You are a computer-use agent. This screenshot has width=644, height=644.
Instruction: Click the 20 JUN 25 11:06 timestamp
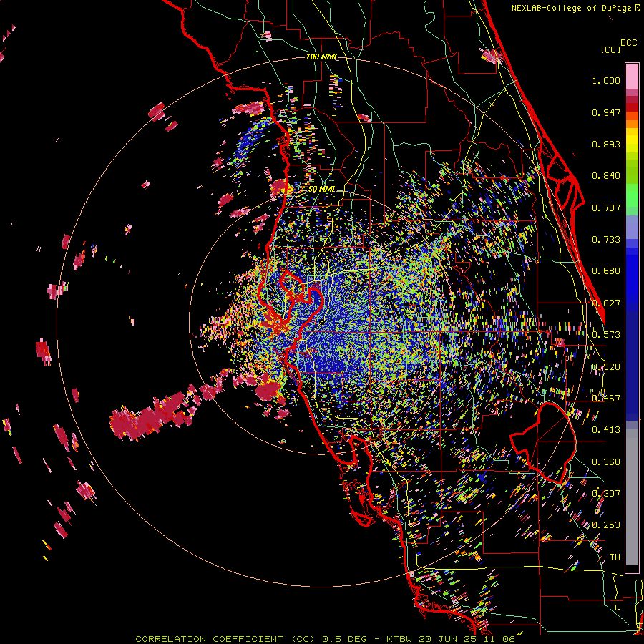(467, 639)
